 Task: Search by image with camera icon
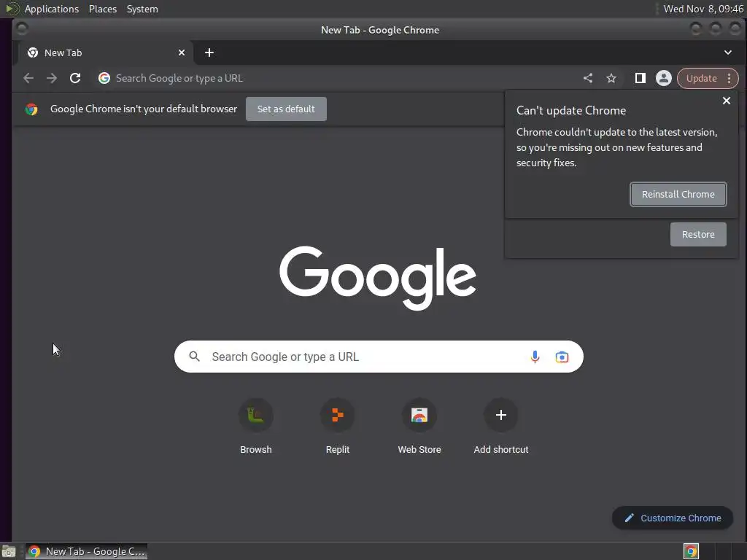click(x=562, y=357)
